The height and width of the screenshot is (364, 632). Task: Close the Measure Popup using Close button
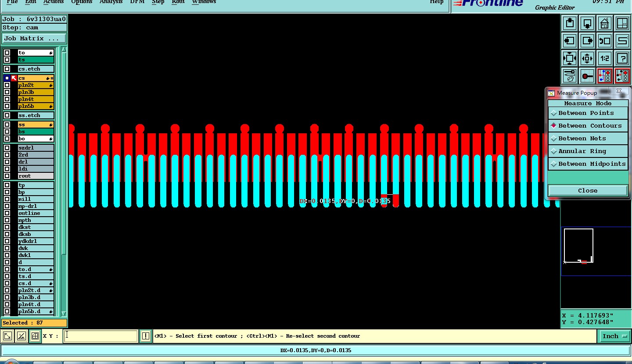[x=588, y=190]
